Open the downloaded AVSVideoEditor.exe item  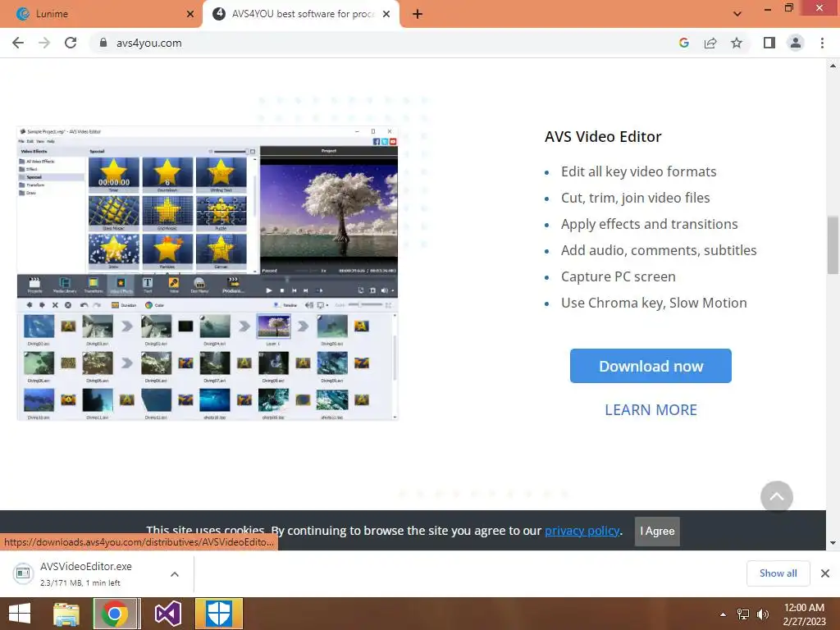tap(85, 573)
